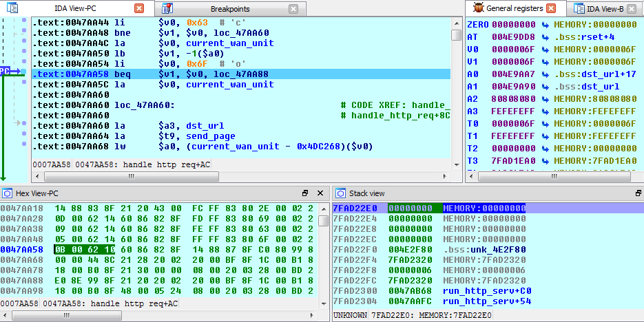Click dst_url symbol in la $a3 line
The image size is (644, 322).
pos(205,126)
